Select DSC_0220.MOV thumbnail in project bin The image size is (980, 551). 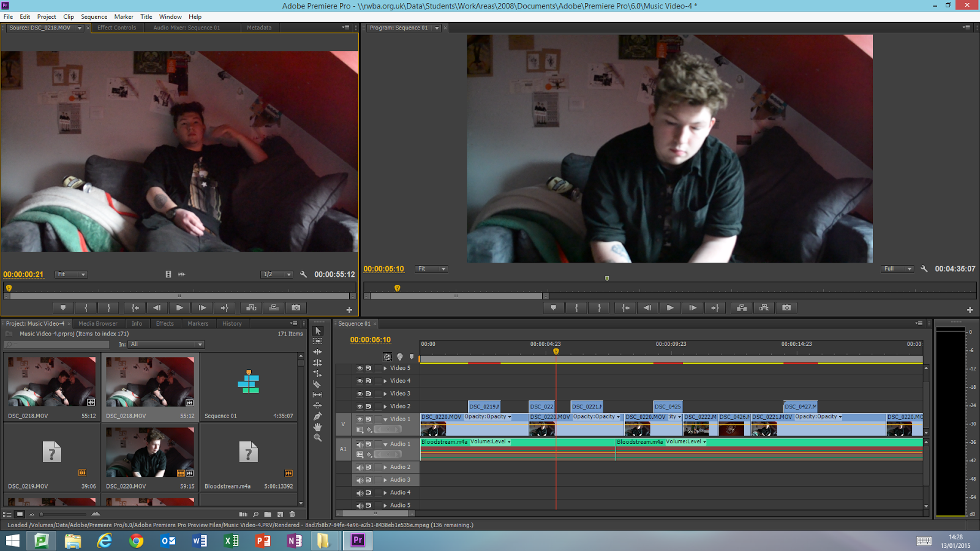(x=150, y=452)
